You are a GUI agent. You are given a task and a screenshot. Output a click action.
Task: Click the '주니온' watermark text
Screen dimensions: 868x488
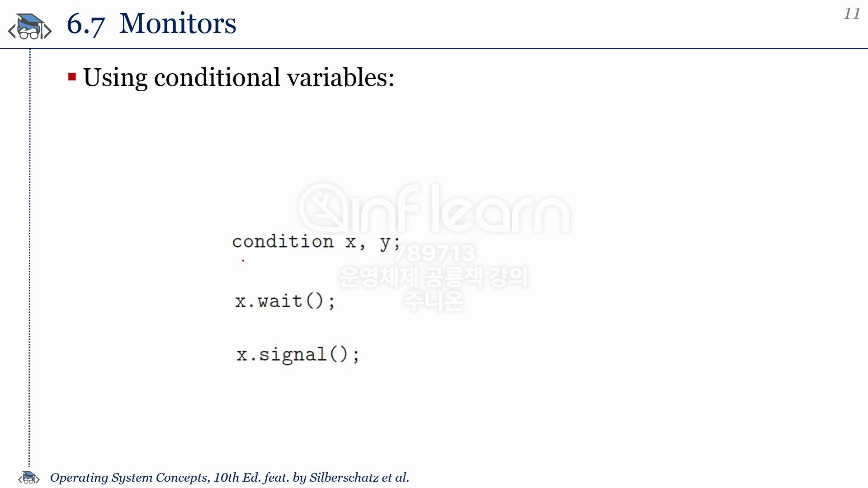coord(434,301)
